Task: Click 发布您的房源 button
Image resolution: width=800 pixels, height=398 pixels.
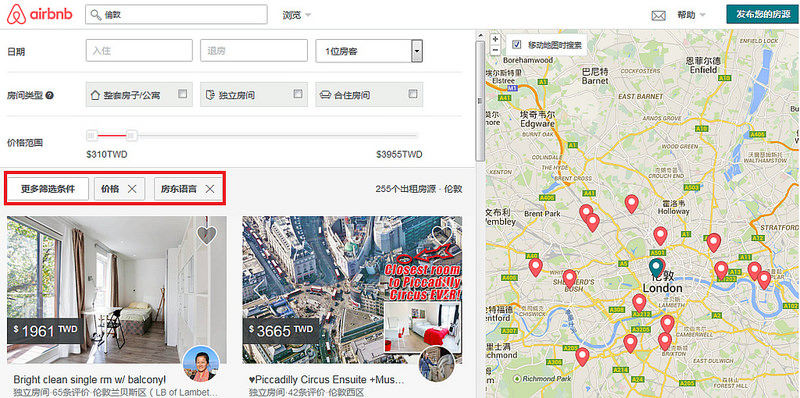Action: pyautogui.click(x=763, y=14)
